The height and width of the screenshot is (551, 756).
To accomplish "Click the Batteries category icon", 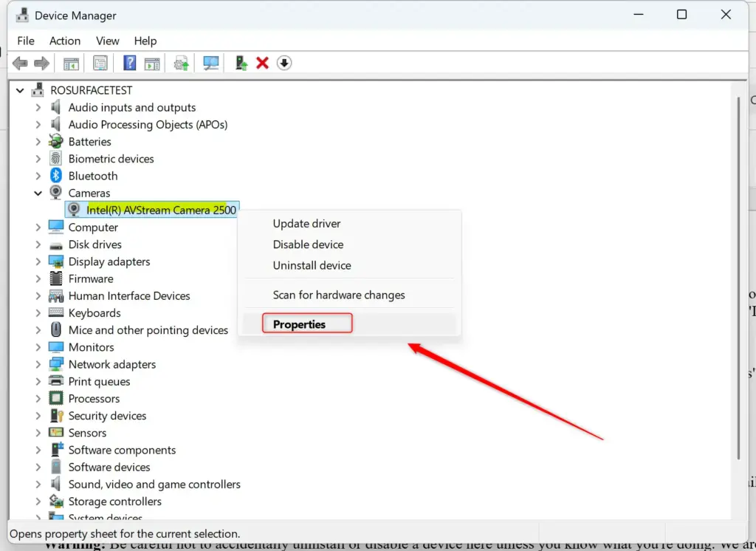I will click(x=56, y=141).
